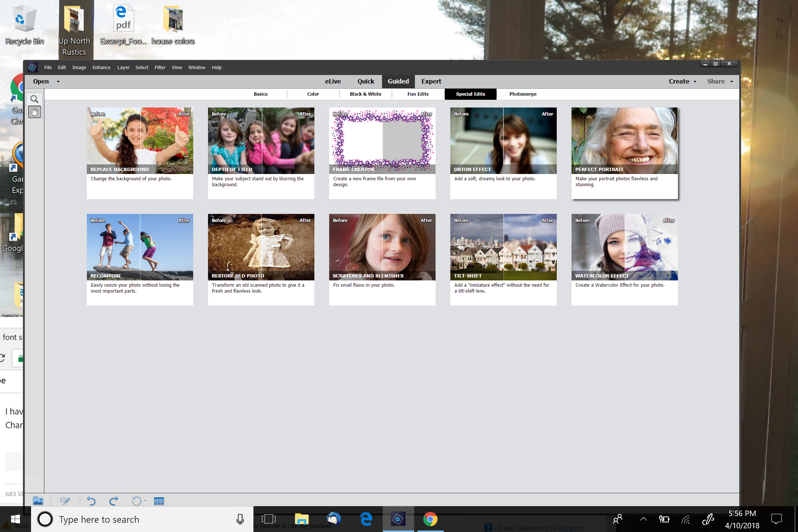Switch to Quick mode tab
The image size is (798, 532).
366,81
